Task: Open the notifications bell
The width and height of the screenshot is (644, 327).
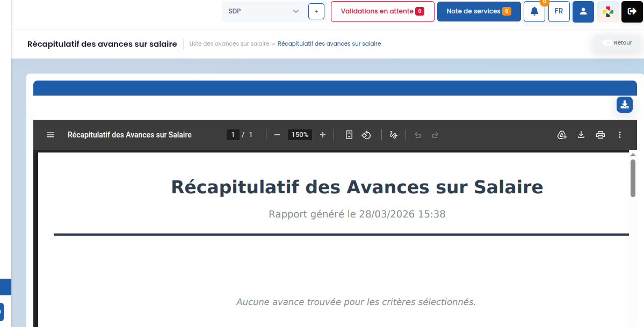Action: coord(534,11)
